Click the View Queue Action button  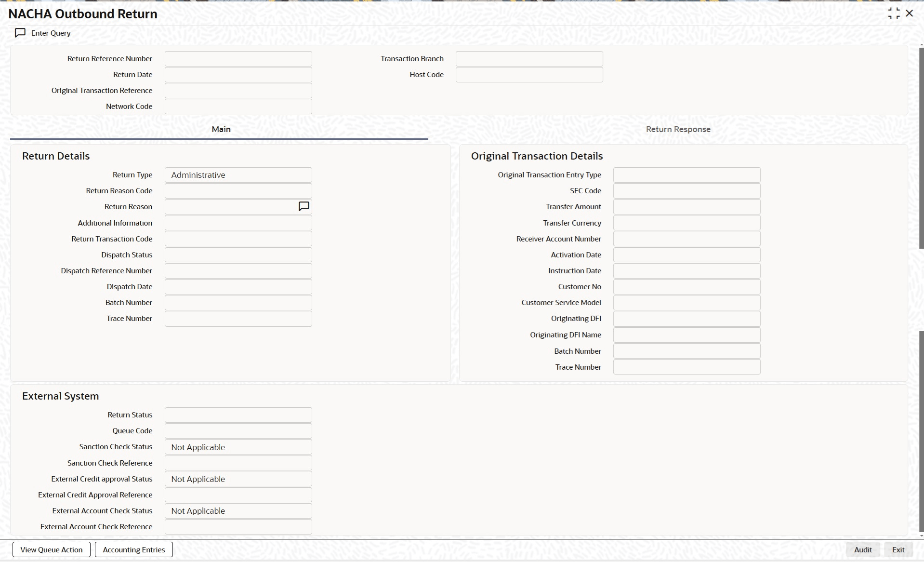pos(52,549)
